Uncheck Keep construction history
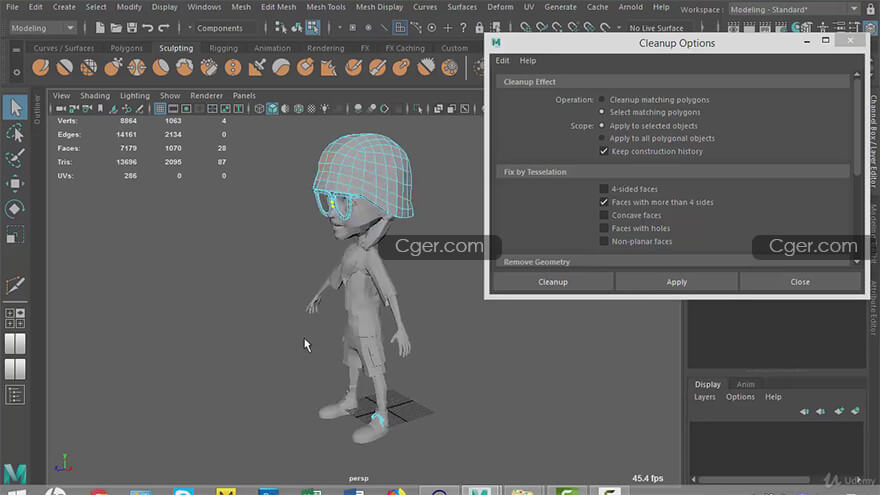This screenshot has width=880, height=495. [x=604, y=151]
